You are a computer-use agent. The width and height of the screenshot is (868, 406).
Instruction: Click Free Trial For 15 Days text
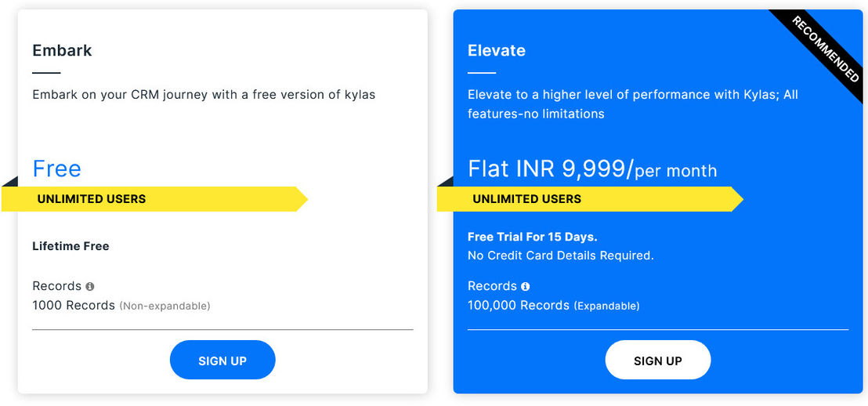(533, 237)
